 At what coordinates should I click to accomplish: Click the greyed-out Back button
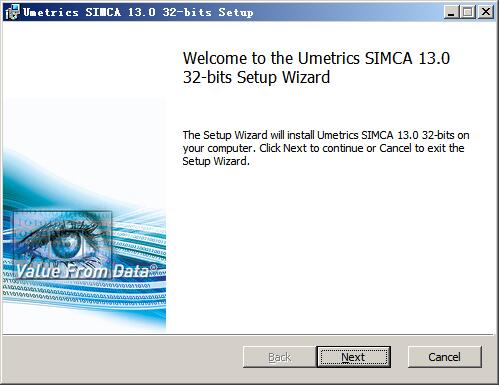[280, 357]
